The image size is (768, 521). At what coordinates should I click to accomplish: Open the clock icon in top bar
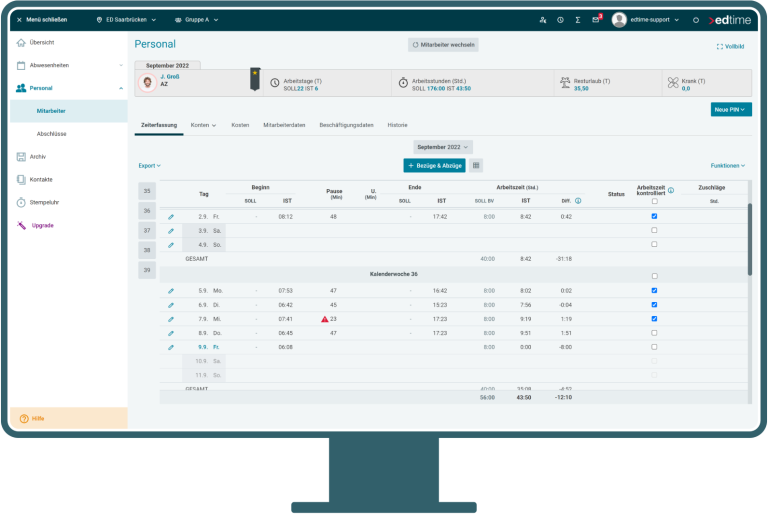pos(560,19)
